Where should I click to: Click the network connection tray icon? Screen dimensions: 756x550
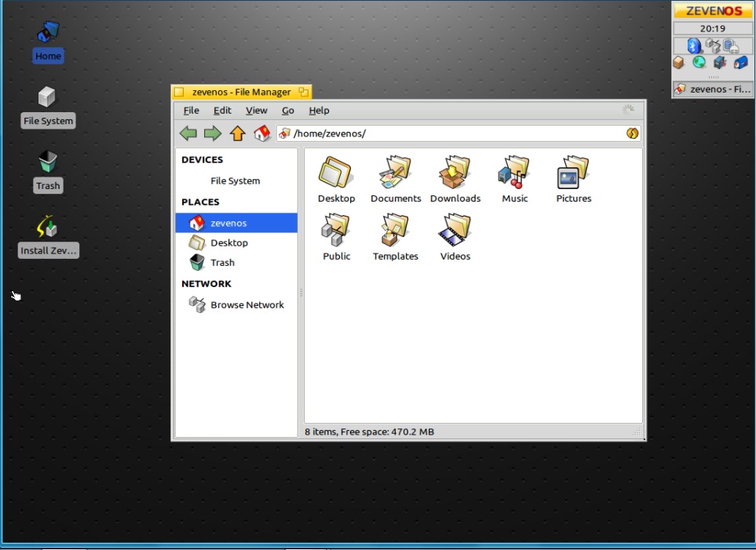713,46
